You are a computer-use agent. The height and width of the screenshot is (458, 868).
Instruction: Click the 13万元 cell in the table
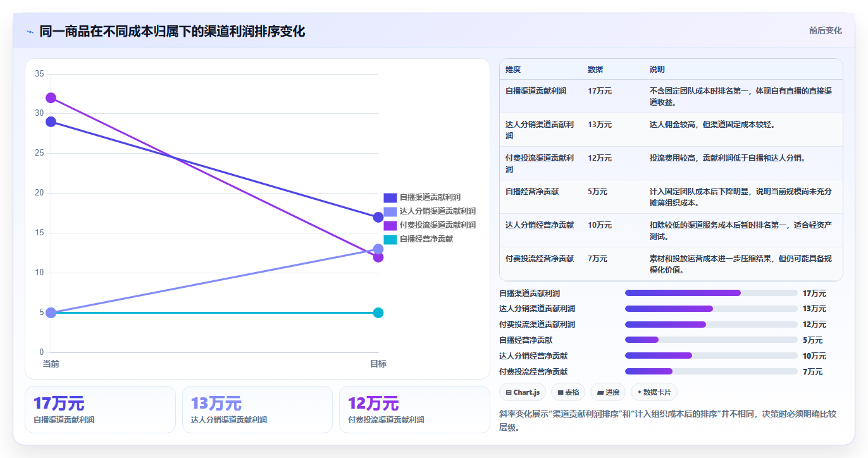coord(600,125)
